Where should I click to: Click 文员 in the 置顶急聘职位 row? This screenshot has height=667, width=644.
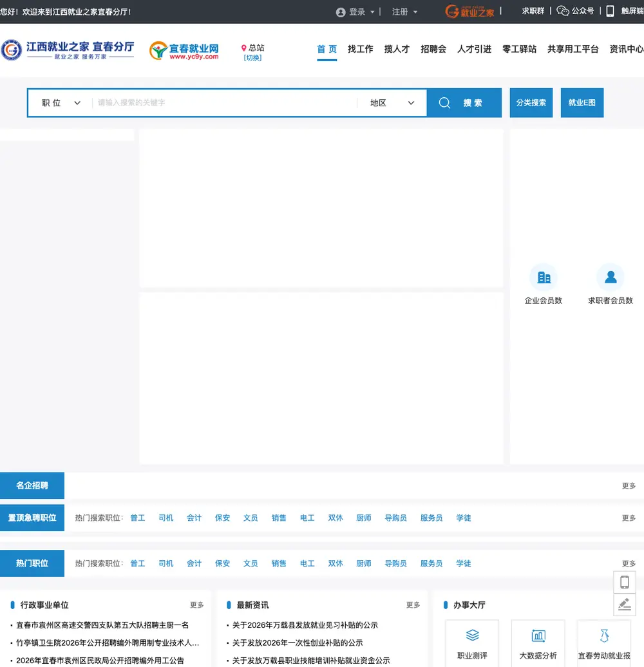[x=251, y=518]
